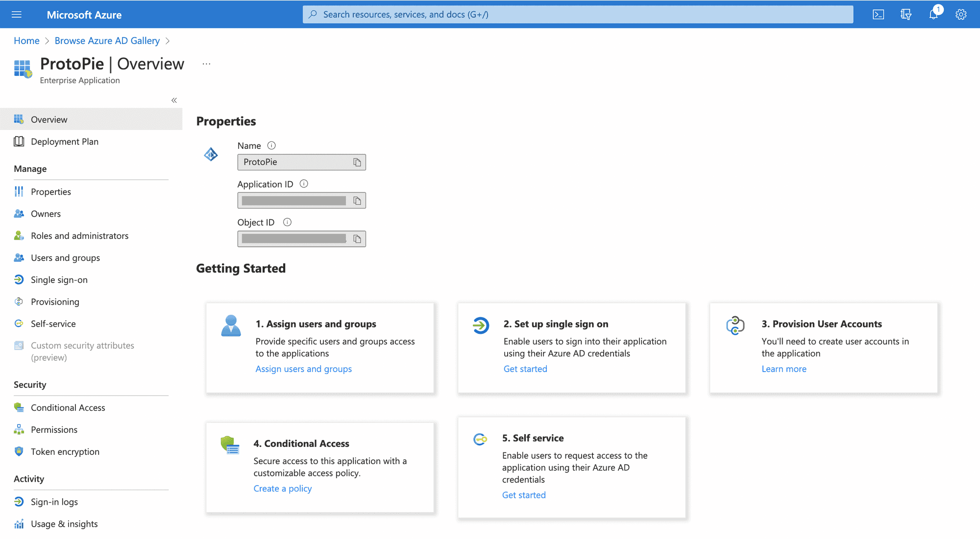Open Conditional Access under Security
Screen dimensions: 980x539
68,407
